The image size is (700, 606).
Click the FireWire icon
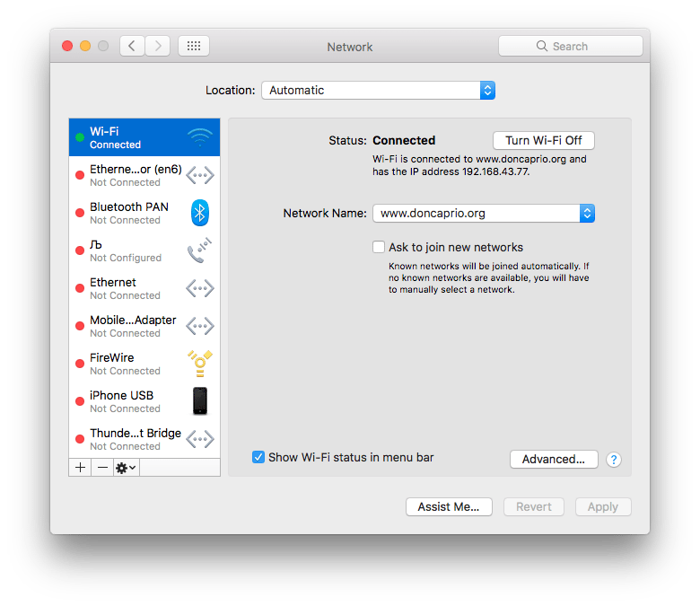pos(199,364)
